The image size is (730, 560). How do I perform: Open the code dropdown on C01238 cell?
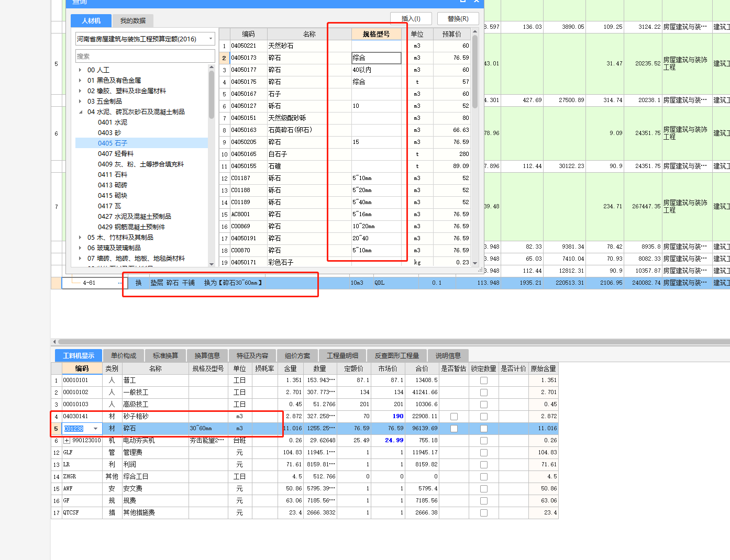tap(95, 429)
